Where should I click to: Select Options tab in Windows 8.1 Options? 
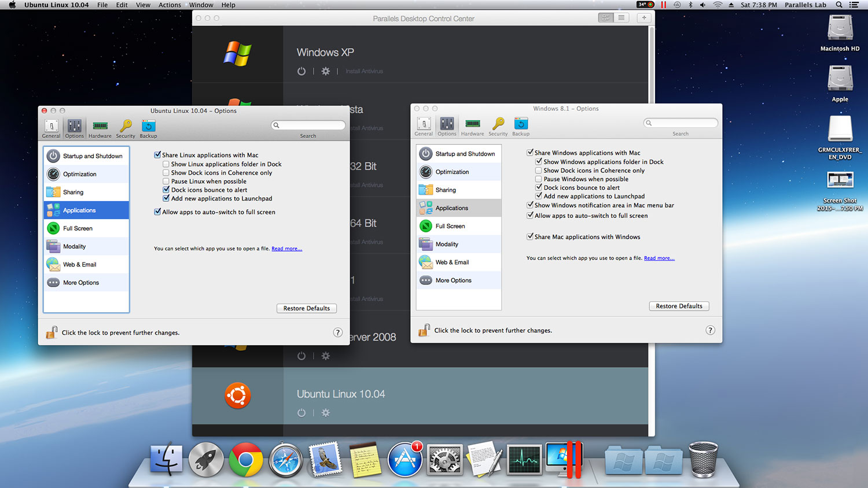(447, 126)
